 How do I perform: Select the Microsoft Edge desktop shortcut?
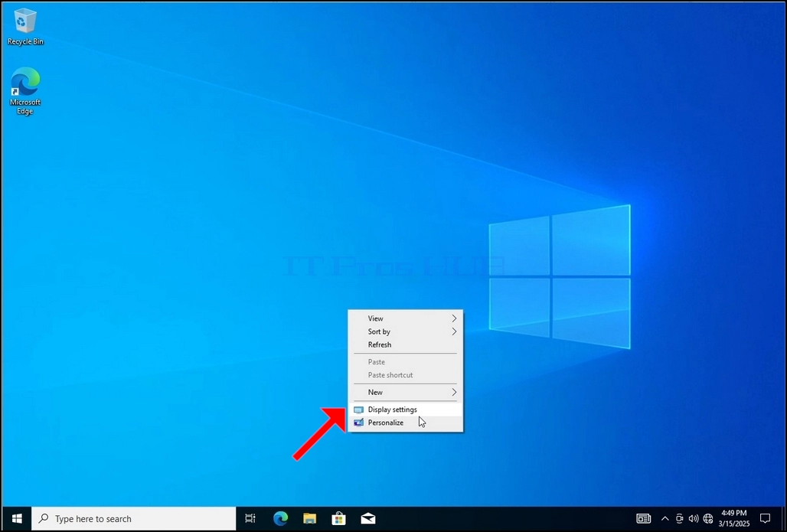pyautogui.click(x=25, y=91)
